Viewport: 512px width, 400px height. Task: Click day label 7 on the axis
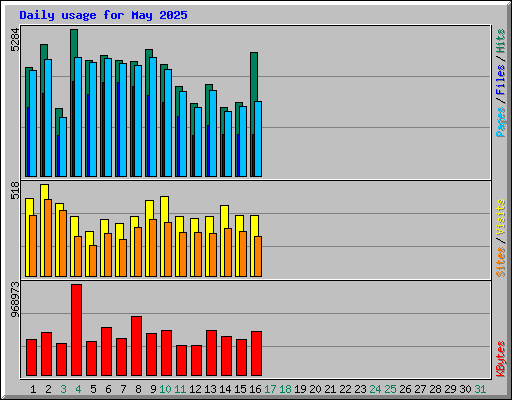[123, 389]
